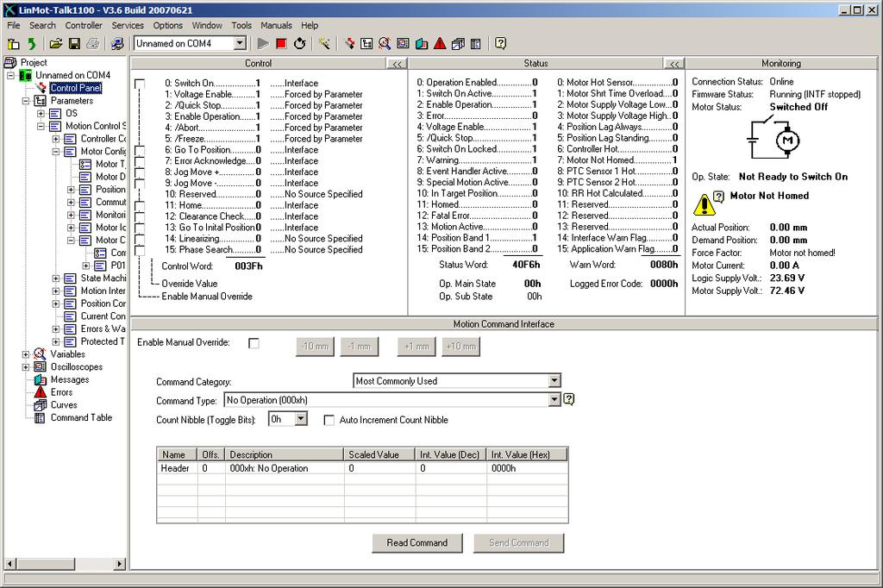
Task: Start firmware with the Play toolbar icon
Action: 263,43
